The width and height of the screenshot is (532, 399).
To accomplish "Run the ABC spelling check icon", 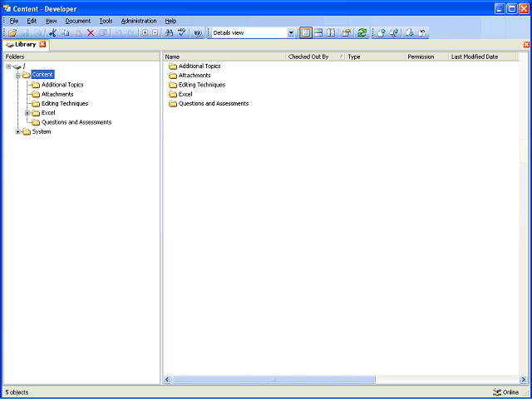I will point(182,33).
